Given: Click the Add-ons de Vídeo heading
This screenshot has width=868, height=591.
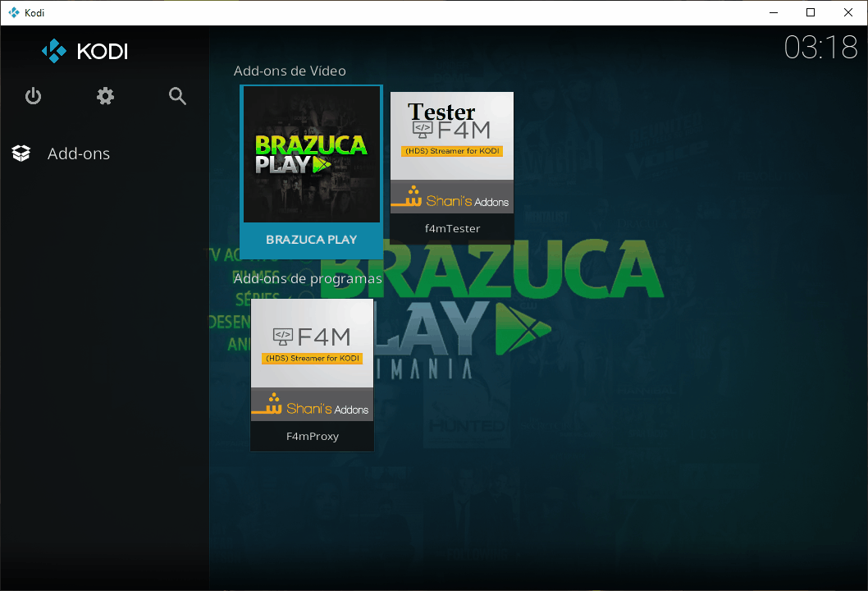Looking at the screenshot, I should point(290,71).
